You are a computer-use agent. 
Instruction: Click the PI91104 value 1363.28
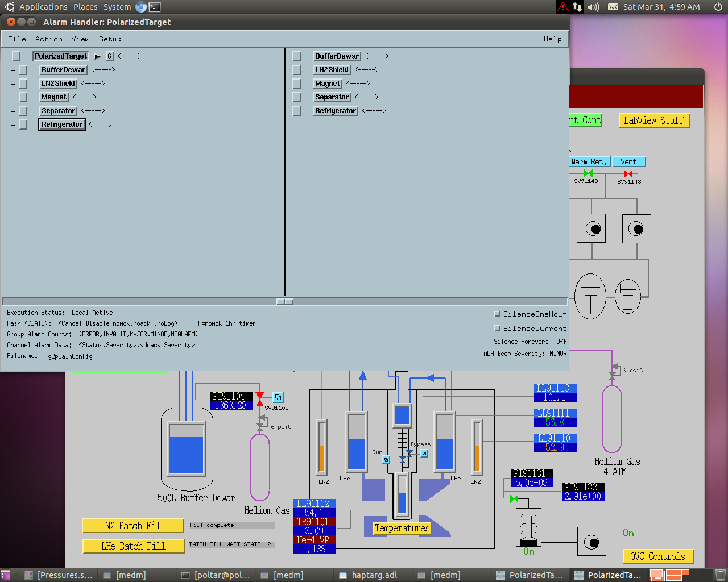[x=231, y=405]
